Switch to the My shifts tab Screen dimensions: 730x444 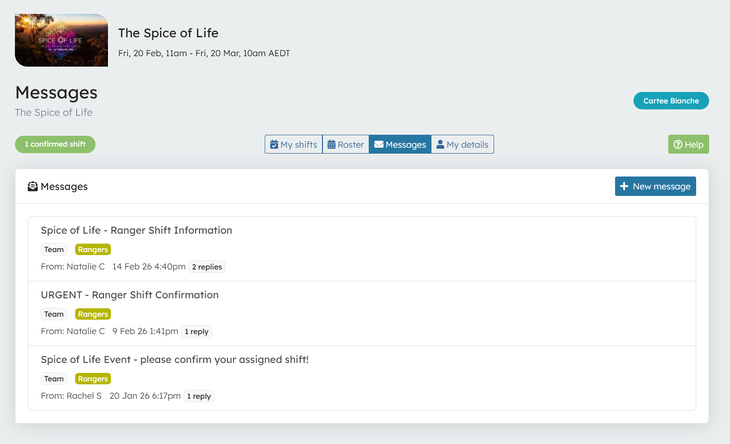coord(293,145)
